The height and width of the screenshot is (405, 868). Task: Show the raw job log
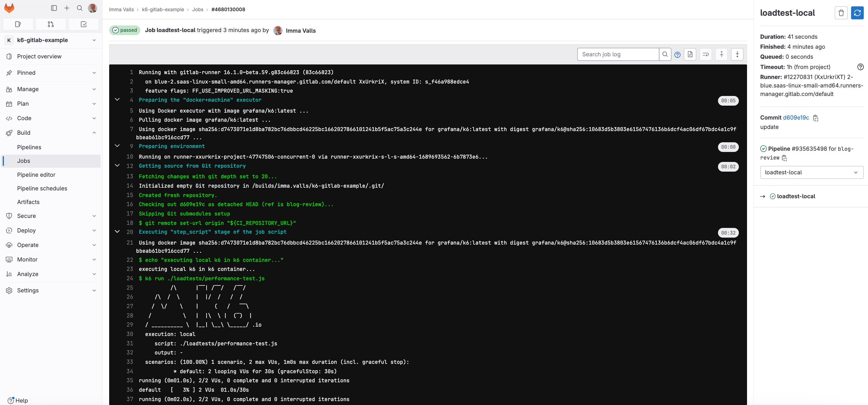tap(690, 54)
